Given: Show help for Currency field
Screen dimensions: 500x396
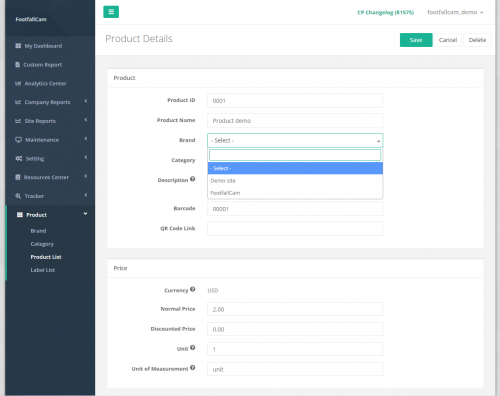Looking at the screenshot, I should (193, 289).
